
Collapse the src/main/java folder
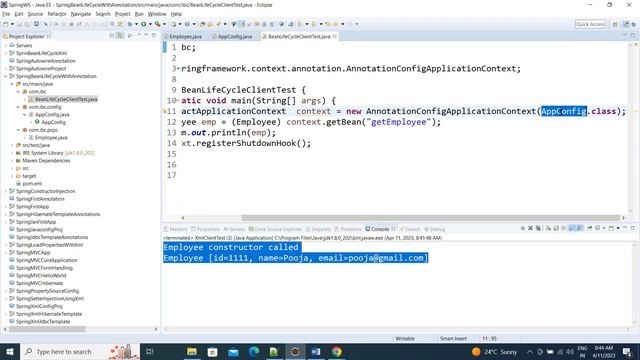click(x=12, y=84)
